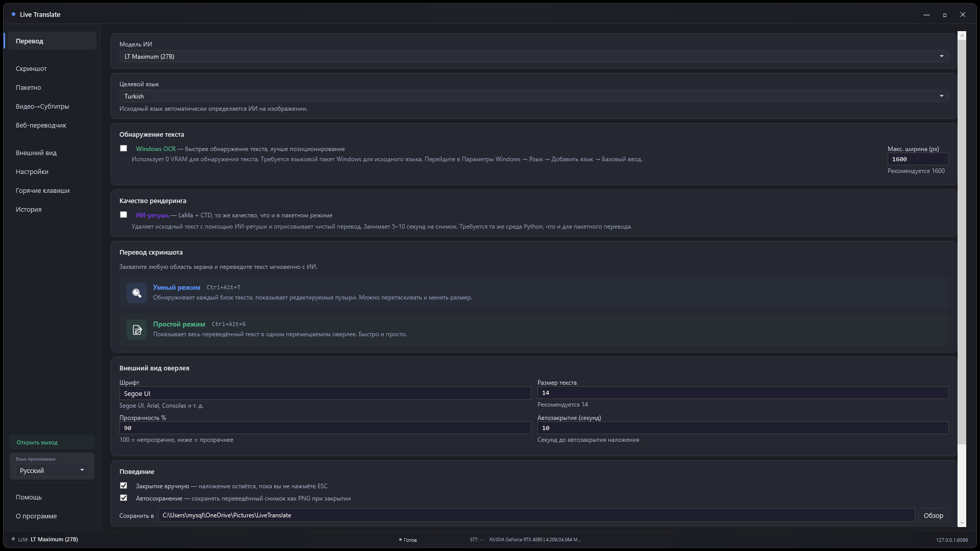Click the scrollbar up arrow
980x551 pixels.
point(962,36)
